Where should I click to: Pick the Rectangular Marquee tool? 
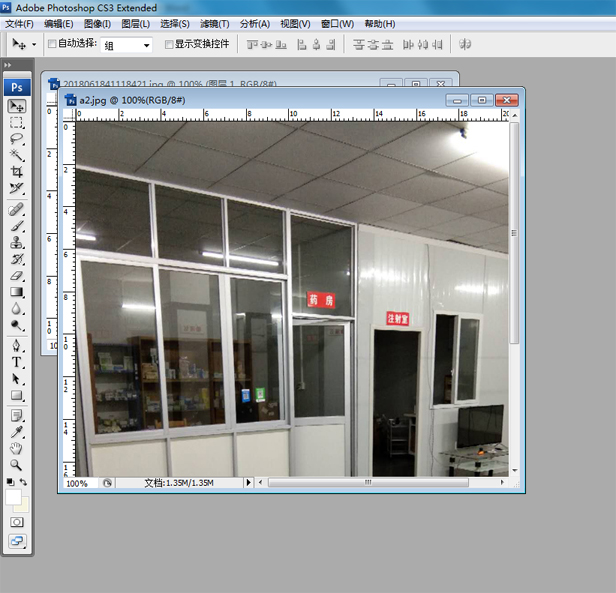pos(17,122)
